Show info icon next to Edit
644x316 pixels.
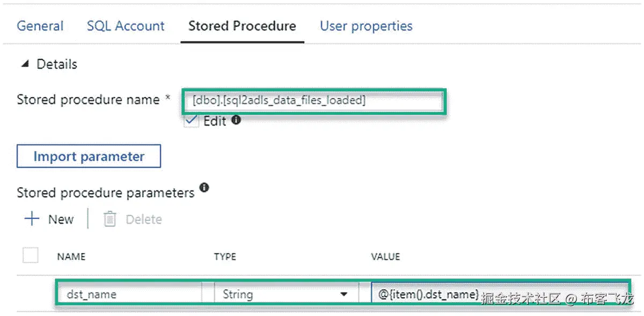click(236, 120)
